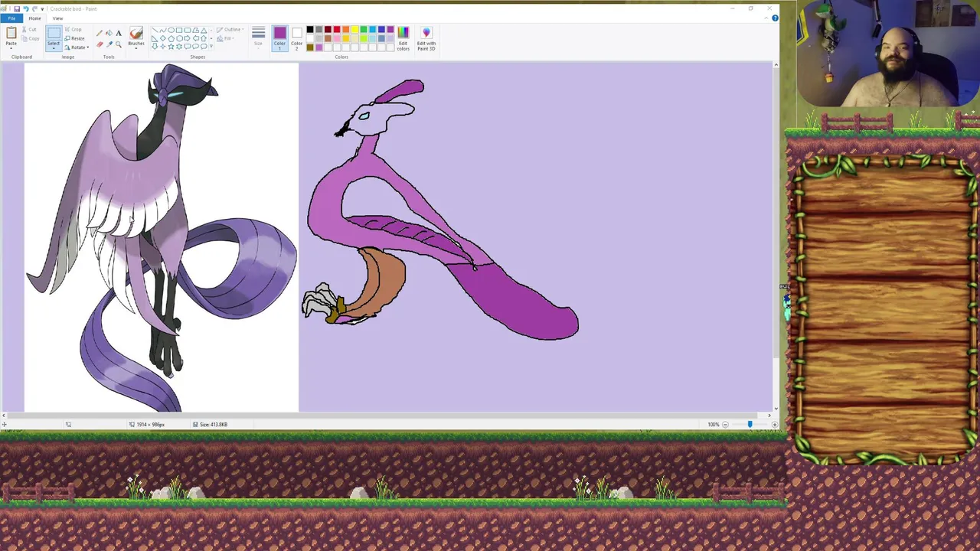Click the Paste clipboard icon
The width and height of the screenshot is (980, 551).
11,32
